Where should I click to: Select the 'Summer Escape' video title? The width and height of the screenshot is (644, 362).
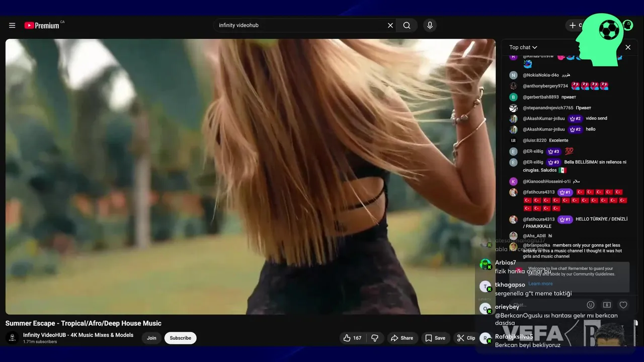tap(84, 323)
